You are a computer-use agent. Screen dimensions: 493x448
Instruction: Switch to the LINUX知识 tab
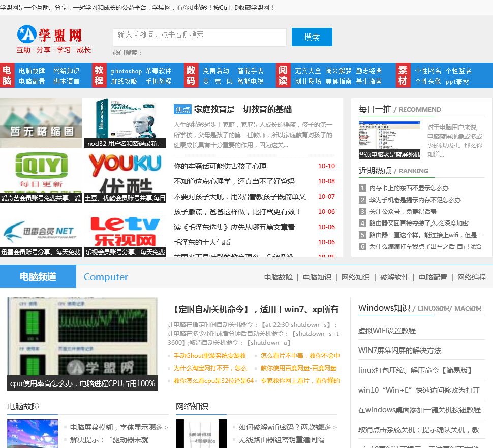tap(433, 308)
